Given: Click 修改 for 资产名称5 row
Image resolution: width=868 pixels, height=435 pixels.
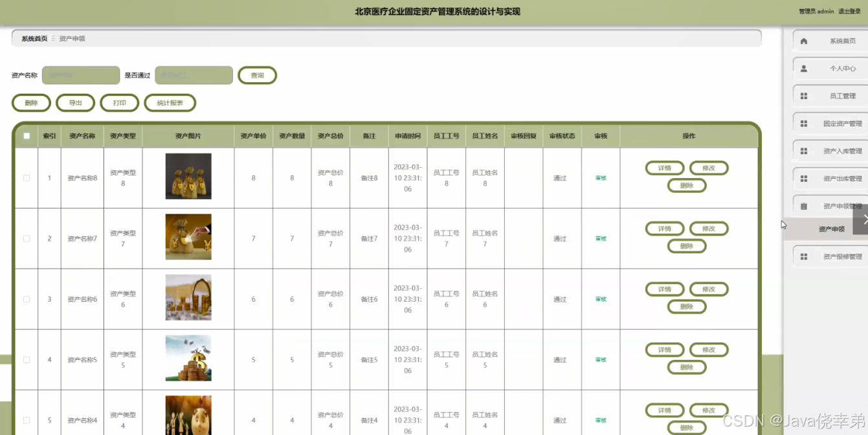Looking at the screenshot, I should pyautogui.click(x=709, y=350).
